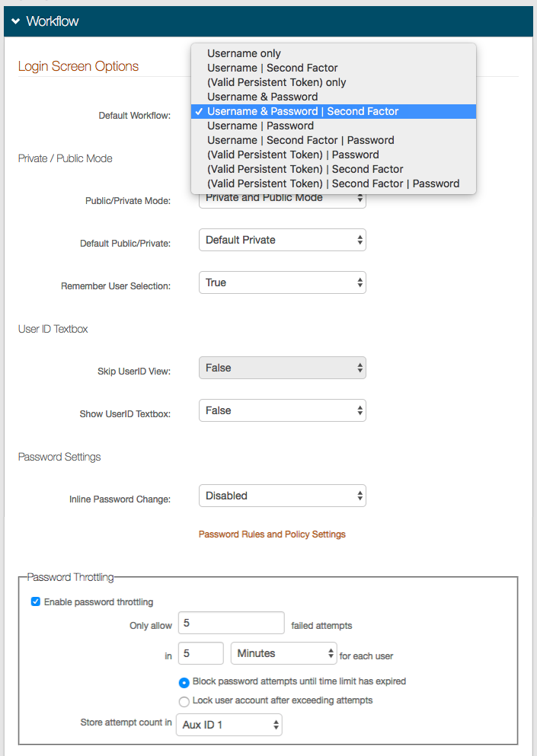Open the Show UserID Textbox dropdown

click(282, 410)
